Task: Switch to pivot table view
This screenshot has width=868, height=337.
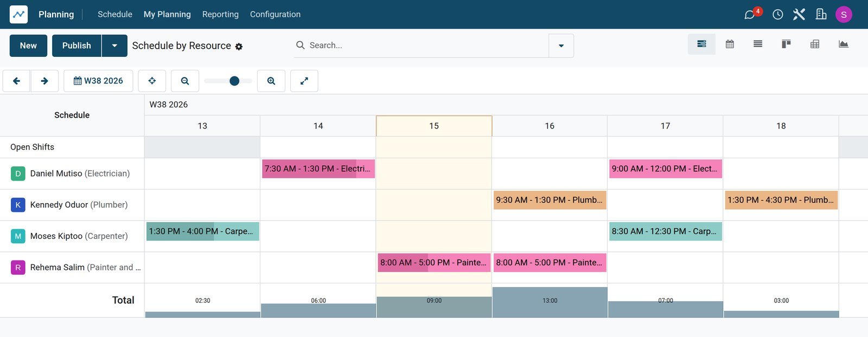Action: (815, 44)
